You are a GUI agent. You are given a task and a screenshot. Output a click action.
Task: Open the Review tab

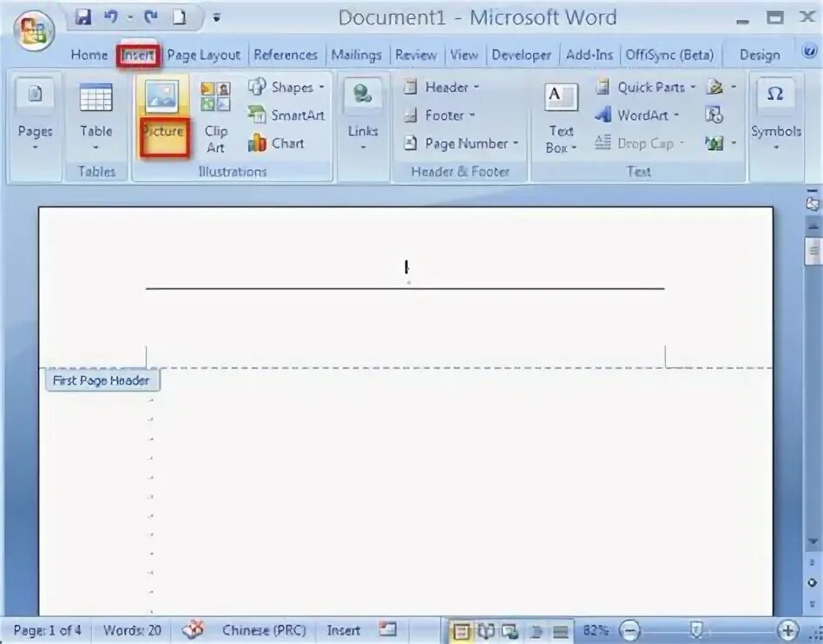415,55
